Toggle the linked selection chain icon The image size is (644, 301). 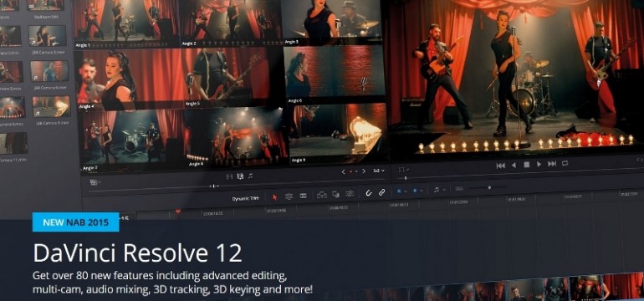381,191
